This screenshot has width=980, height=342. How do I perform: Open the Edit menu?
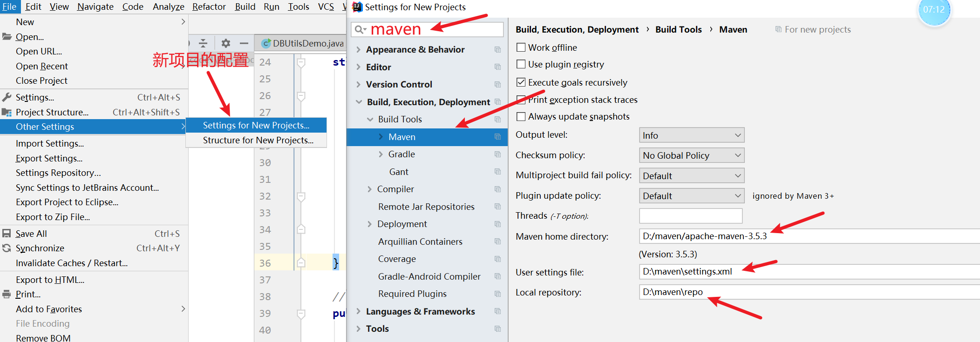pos(33,7)
